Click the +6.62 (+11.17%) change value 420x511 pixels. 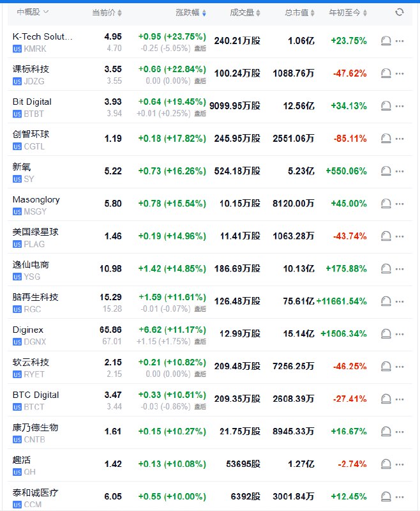click(x=172, y=330)
